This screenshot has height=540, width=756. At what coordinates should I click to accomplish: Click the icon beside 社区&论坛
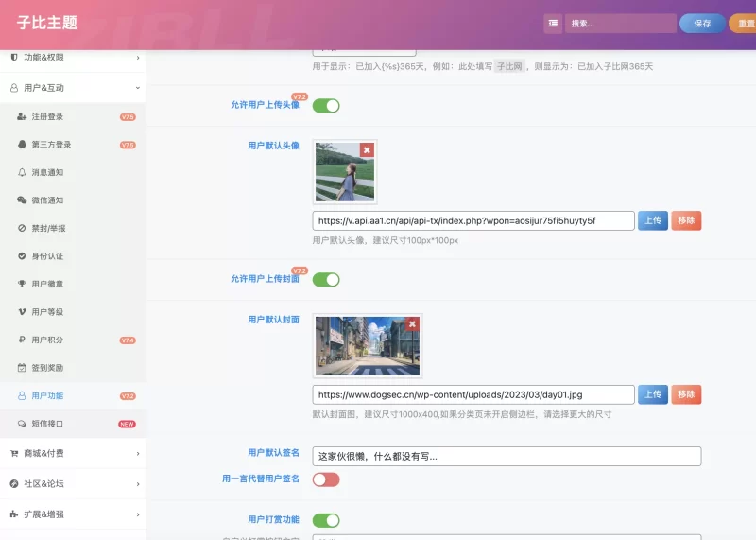point(14,483)
